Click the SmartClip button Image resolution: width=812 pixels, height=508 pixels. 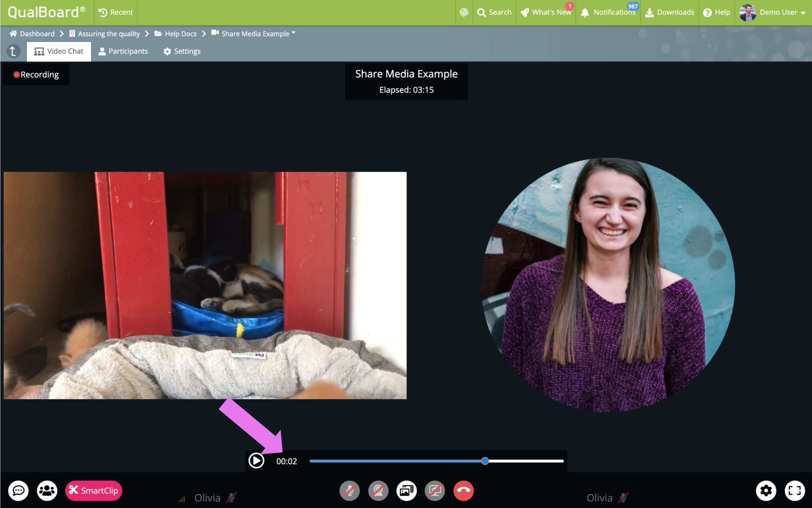pos(94,490)
